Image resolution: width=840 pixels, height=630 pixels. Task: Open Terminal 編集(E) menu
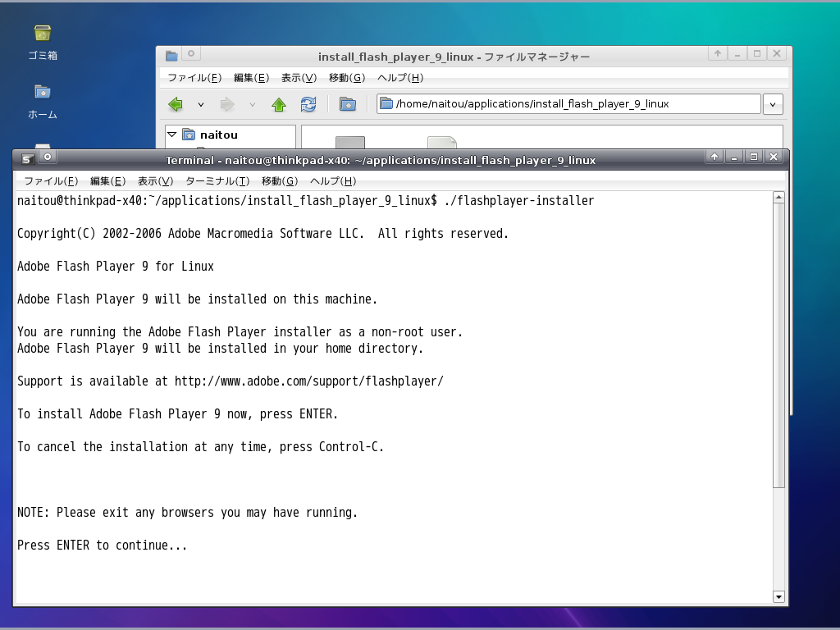(107, 181)
